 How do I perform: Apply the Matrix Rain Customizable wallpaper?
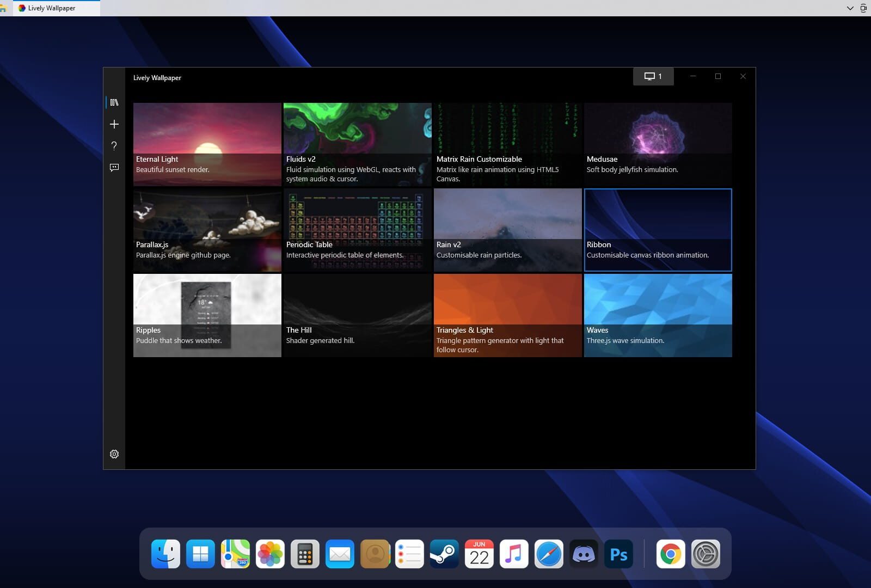click(x=507, y=144)
